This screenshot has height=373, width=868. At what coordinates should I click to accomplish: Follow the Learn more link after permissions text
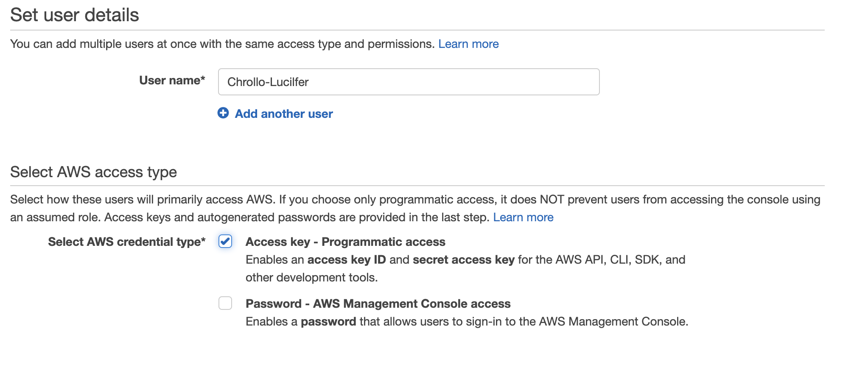(468, 44)
